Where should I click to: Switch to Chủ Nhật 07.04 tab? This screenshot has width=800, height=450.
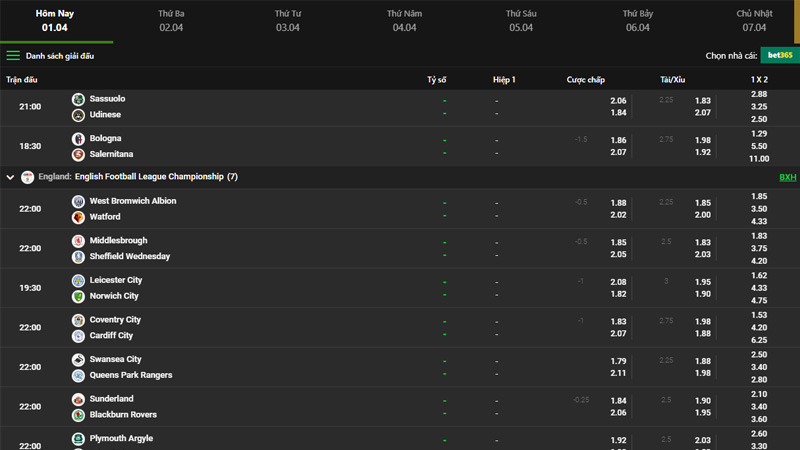point(754,20)
